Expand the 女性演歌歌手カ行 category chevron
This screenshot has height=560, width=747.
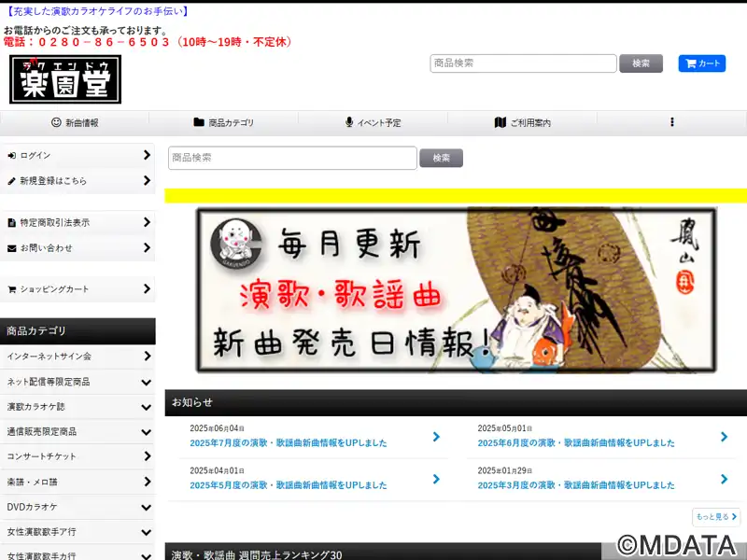tap(147, 556)
